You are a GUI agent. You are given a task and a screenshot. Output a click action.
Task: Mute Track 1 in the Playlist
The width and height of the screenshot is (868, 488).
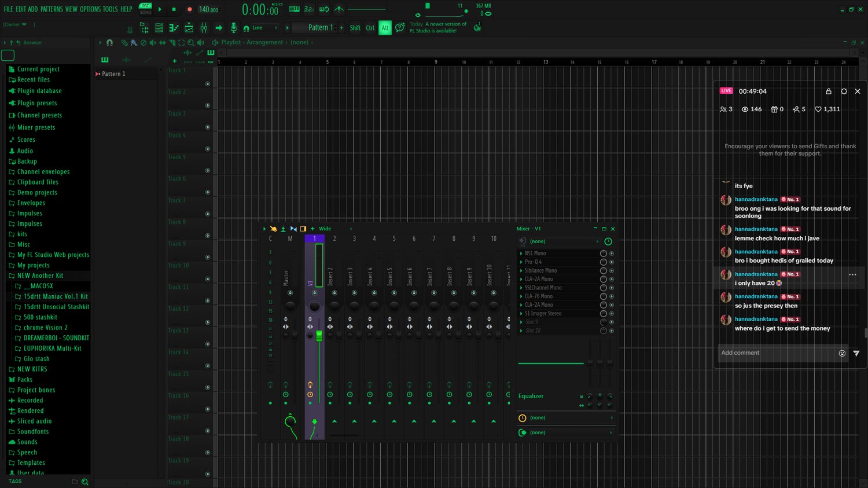point(208,84)
